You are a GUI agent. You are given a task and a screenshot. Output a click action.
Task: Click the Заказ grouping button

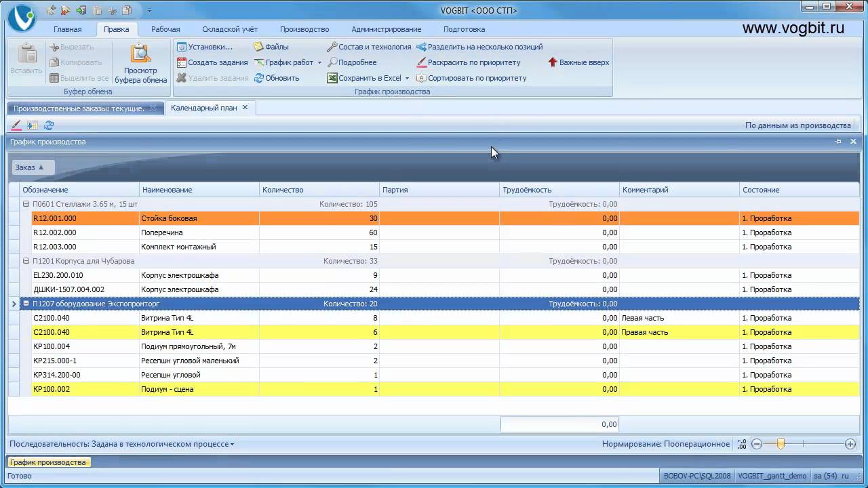(x=33, y=167)
